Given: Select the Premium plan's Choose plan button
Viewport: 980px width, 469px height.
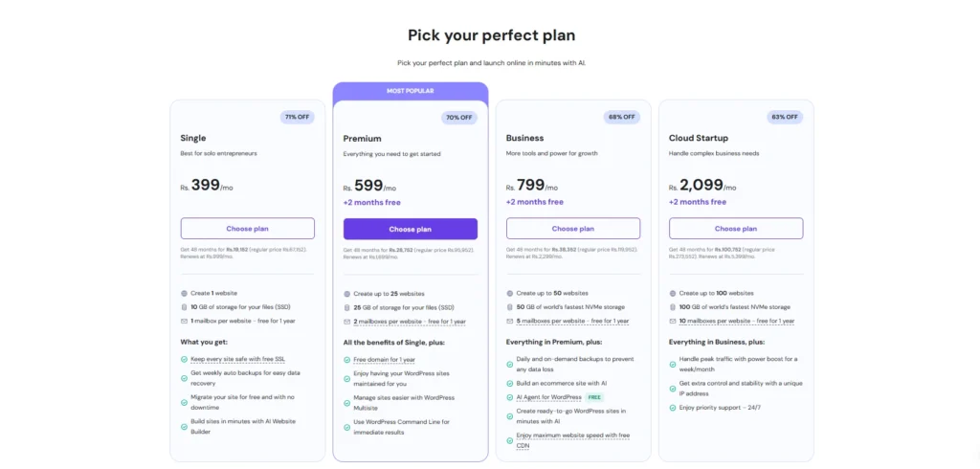Looking at the screenshot, I should (x=410, y=229).
